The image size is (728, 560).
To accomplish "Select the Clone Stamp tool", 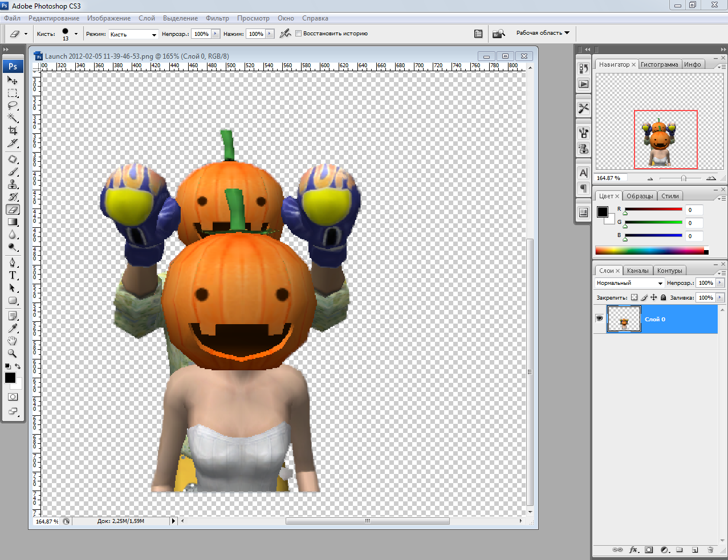I will click(13, 185).
